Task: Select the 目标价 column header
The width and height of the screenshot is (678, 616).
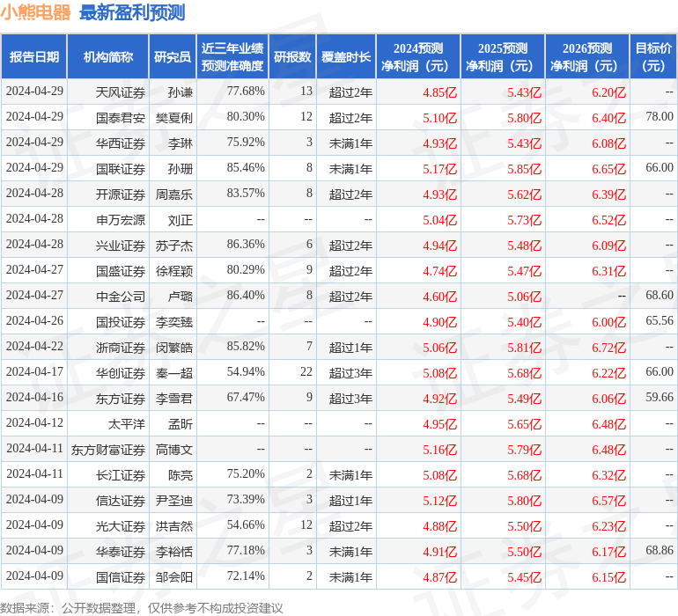Action: (653, 57)
